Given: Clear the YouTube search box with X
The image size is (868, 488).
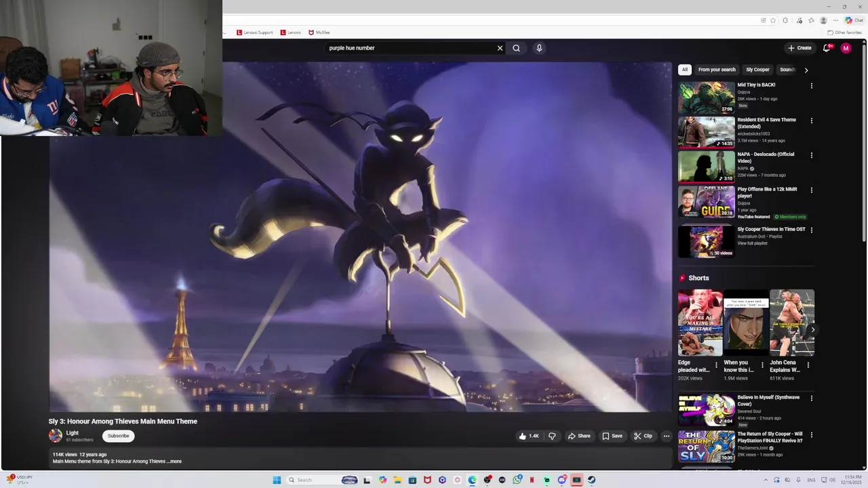Looking at the screenshot, I should (500, 48).
